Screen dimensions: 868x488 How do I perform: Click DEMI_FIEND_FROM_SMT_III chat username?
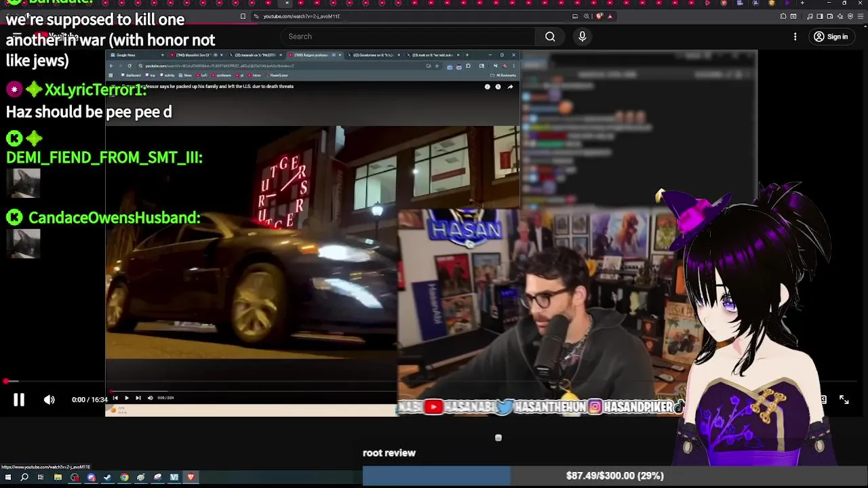coord(104,157)
